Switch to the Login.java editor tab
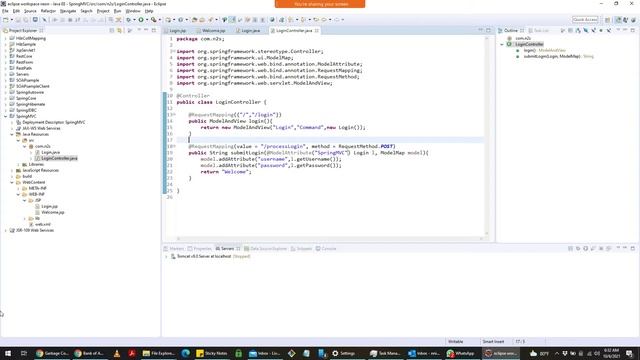Screen dimensions: 640x360 coord(250,31)
